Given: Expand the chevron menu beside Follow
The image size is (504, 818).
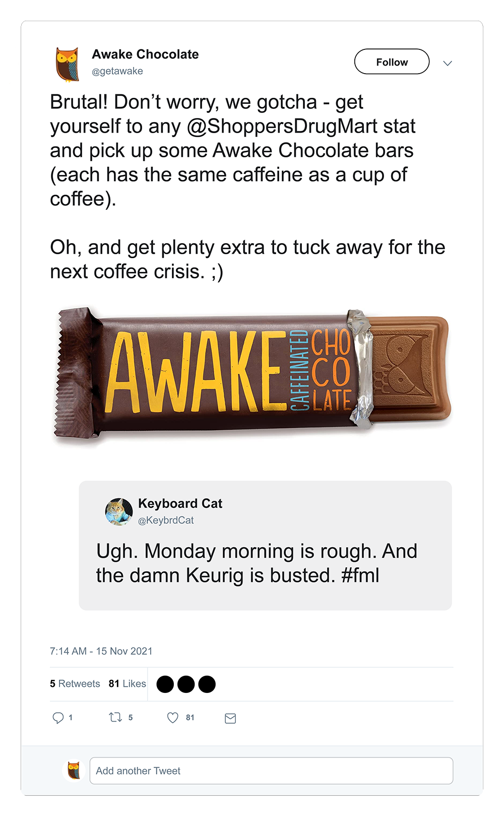Looking at the screenshot, I should pos(448,63).
